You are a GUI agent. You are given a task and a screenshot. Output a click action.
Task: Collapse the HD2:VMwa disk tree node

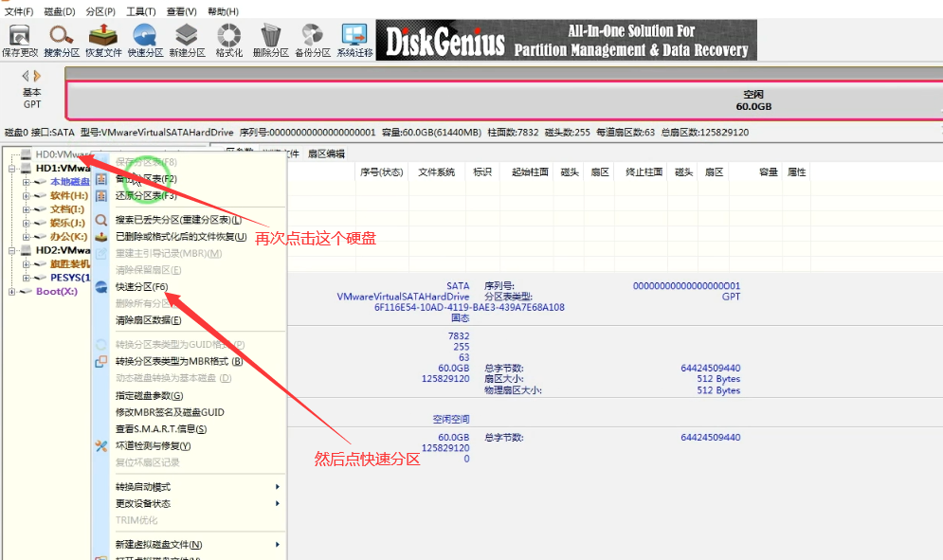point(12,250)
